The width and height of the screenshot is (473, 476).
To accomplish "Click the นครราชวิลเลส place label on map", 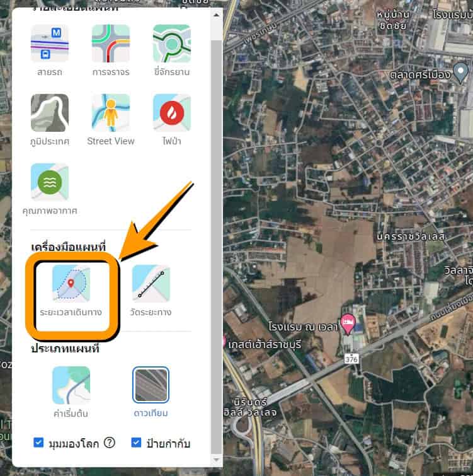I will 411,237.
